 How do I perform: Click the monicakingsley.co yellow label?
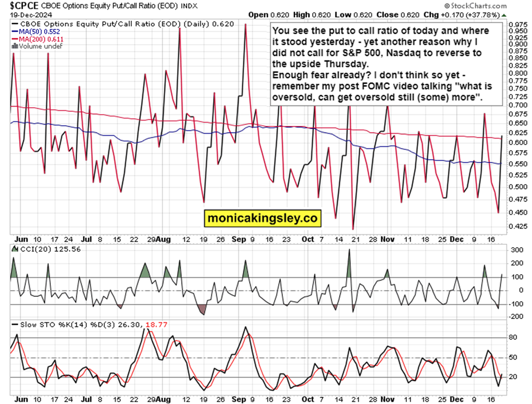pos(262,218)
